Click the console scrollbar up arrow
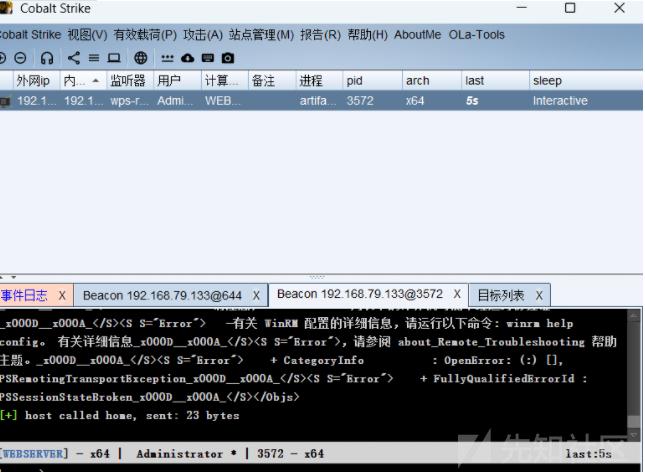 tap(634, 316)
